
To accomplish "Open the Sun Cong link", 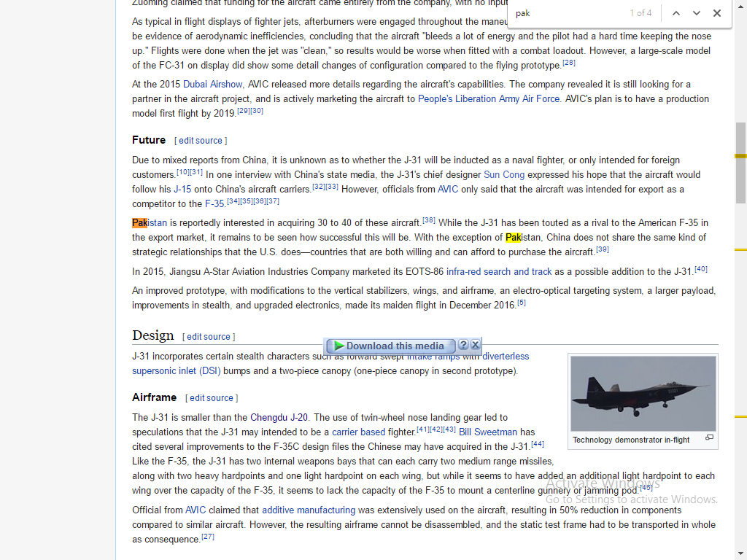I will point(504,175).
